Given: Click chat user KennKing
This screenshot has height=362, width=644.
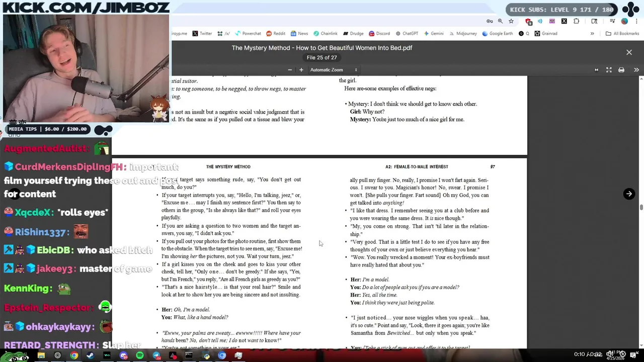Looking at the screenshot, I should [x=28, y=288].
